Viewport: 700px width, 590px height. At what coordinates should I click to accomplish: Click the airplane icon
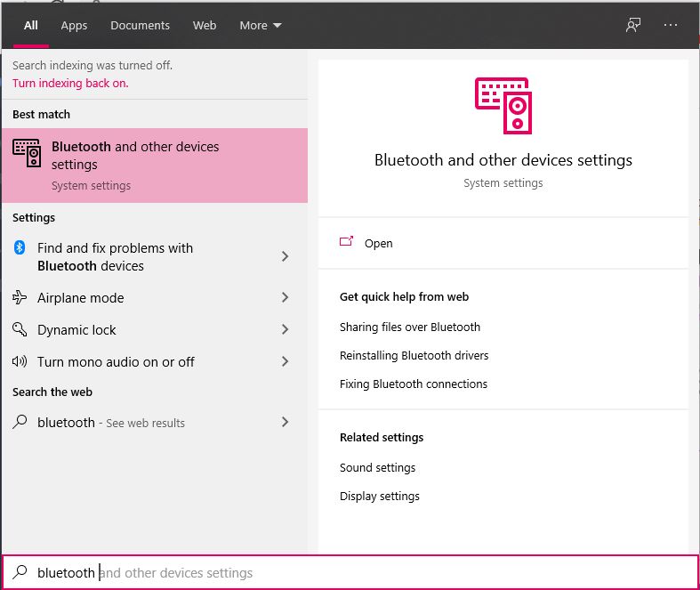pos(20,297)
